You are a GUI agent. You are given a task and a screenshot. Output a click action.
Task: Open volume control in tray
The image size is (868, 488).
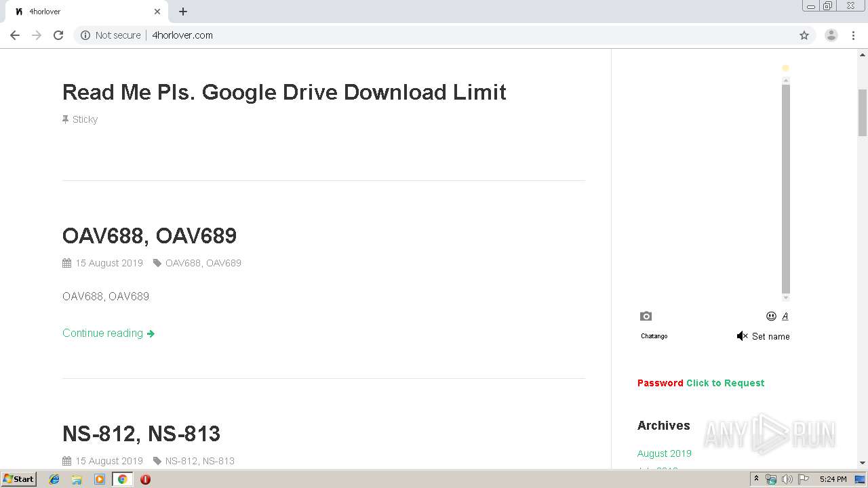coord(787,479)
